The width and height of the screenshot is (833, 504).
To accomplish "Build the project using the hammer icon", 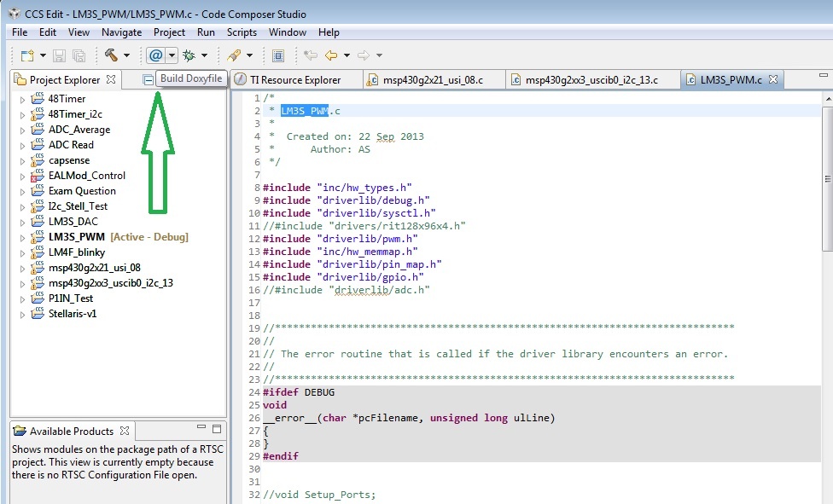I will point(109,55).
